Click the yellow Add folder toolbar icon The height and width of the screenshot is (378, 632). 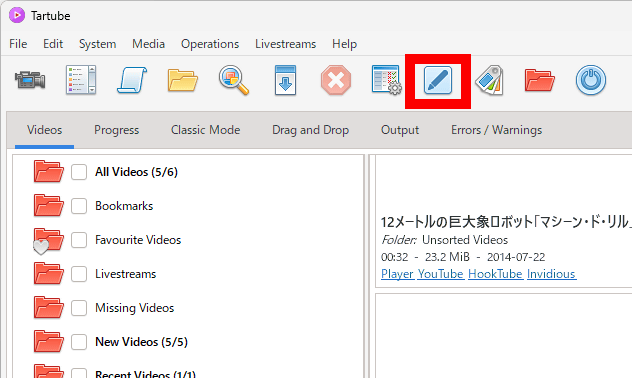183,80
